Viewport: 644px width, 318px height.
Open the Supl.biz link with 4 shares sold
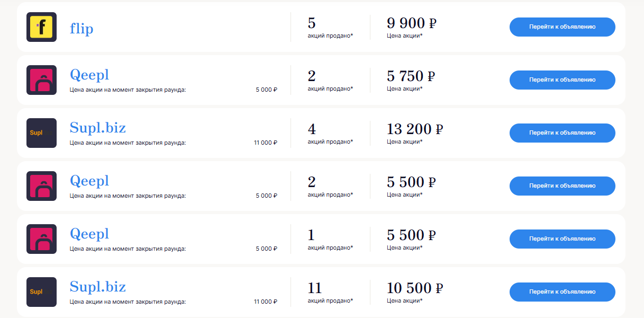pos(98,128)
